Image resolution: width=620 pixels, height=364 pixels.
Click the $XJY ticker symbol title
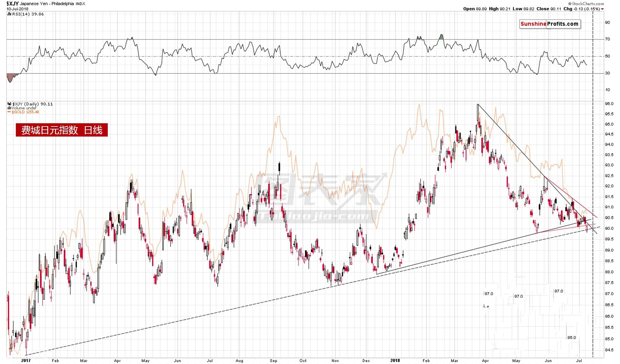(x=13, y=4)
